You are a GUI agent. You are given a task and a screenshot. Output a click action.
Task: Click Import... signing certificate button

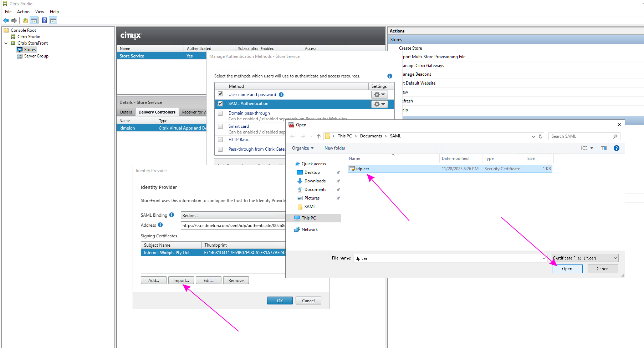(x=181, y=281)
